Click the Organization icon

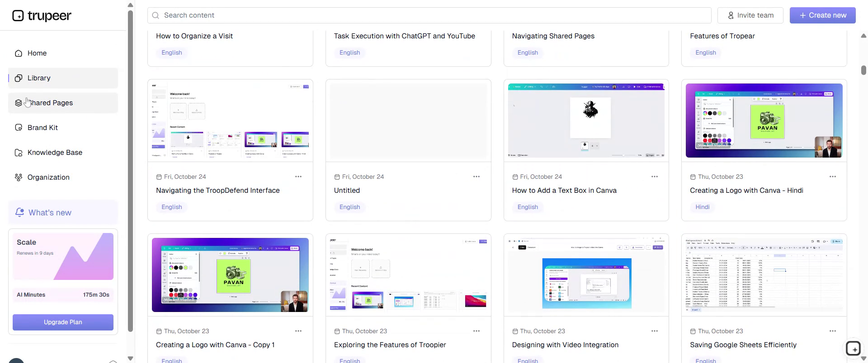click(19, 177)
